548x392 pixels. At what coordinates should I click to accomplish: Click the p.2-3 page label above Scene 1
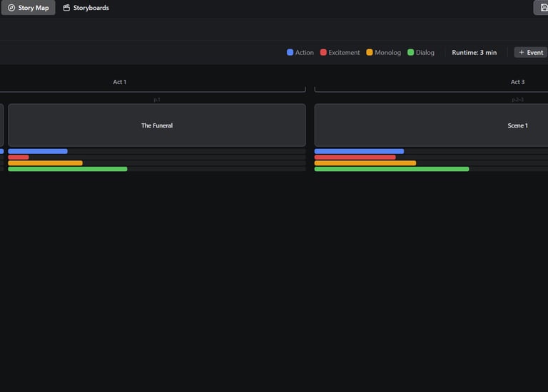pos(517,100)
